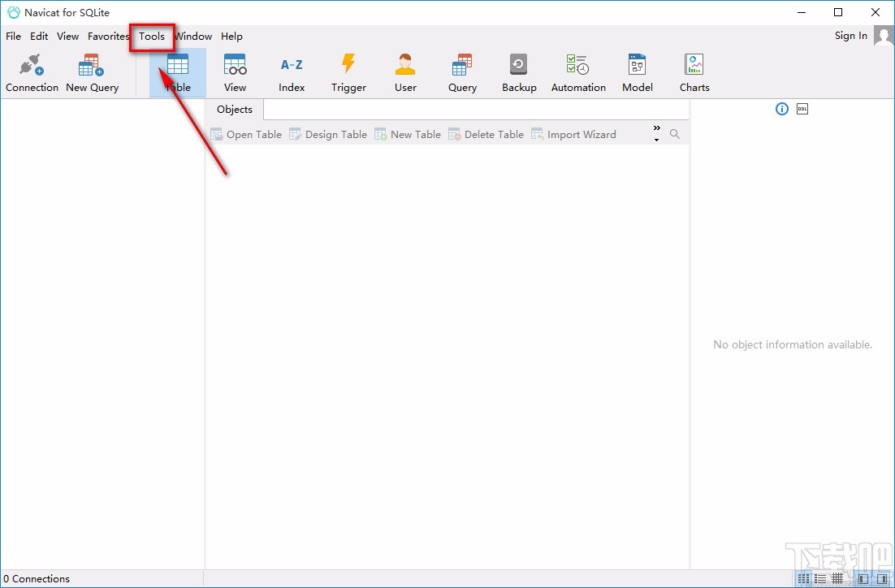
Task: Open the Help menu
Action: click(231, 36)
